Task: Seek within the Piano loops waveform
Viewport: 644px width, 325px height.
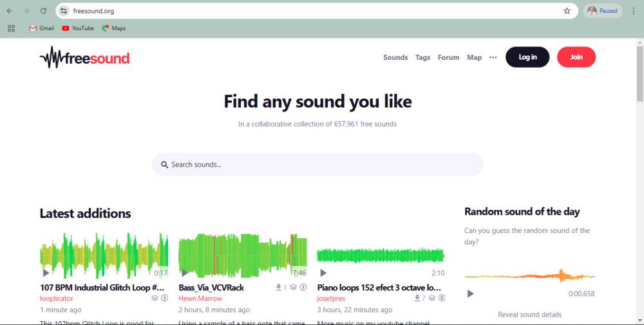Action: [381, 255]
